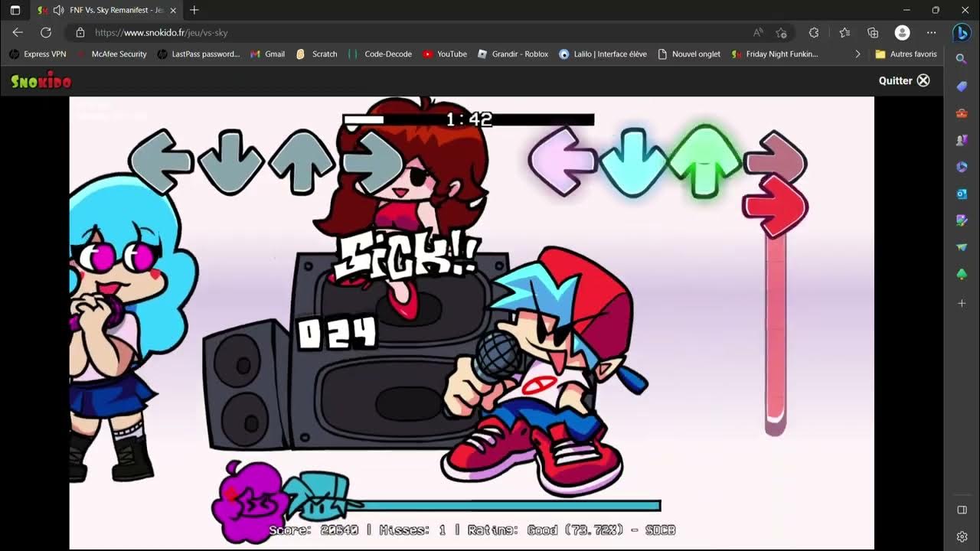
Task: Open the Express VPN bookmark
Action: click(37, 54)
